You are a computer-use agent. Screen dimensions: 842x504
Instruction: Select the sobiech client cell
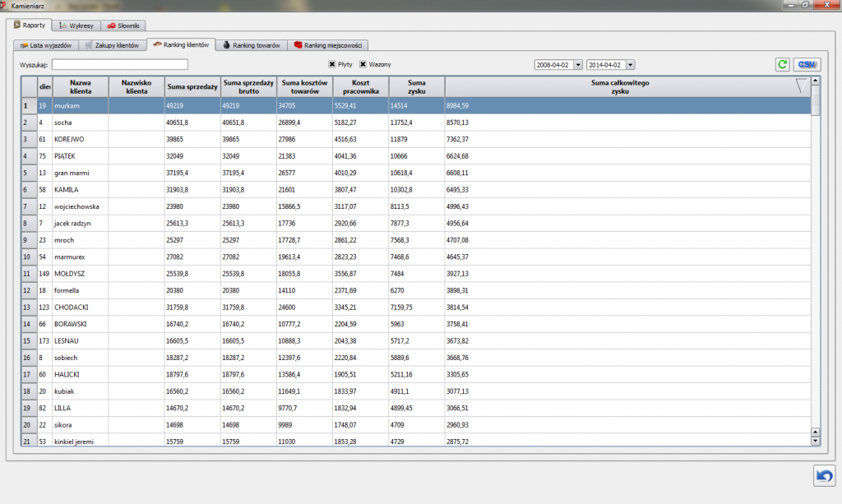pos(81,358)
